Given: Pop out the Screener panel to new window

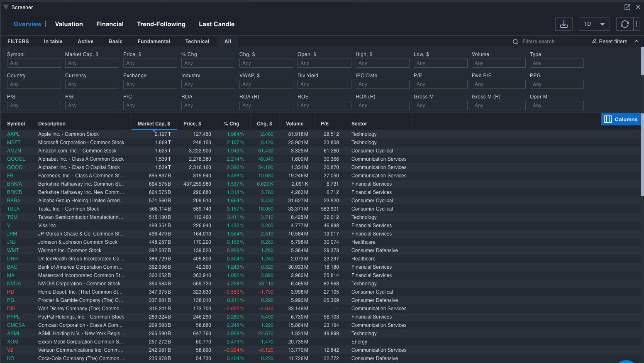Looking at the screenshot, I should tap(627, 7).
